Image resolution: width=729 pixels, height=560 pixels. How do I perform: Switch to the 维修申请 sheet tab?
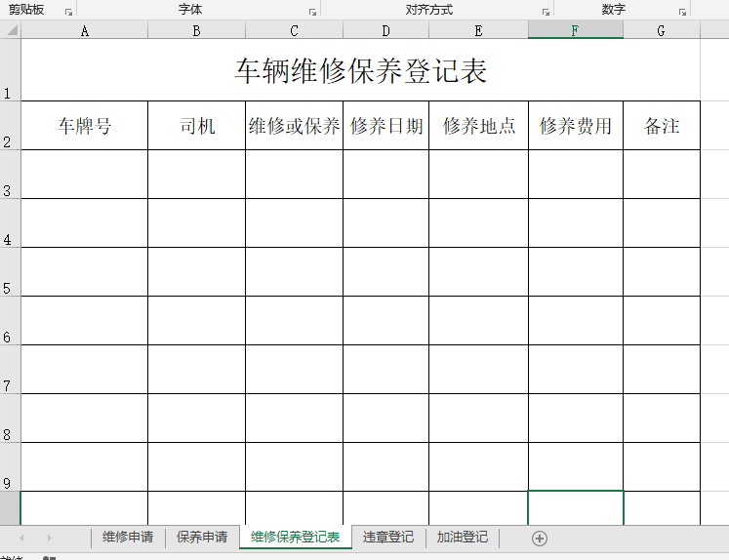(x=127, y=538)
